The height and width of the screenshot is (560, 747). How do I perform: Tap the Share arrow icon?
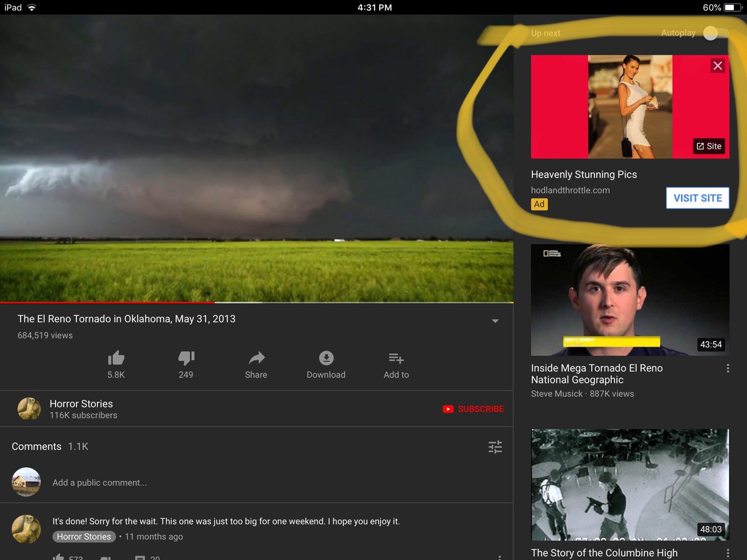[x=256, y=358]
